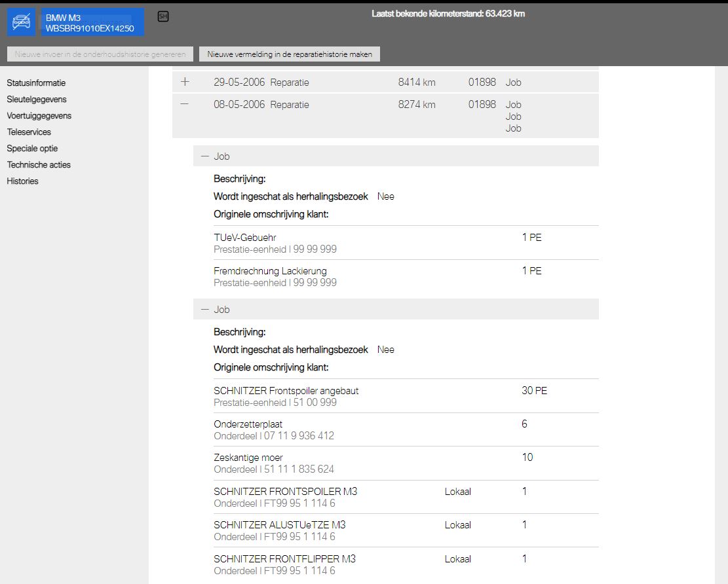This screenshot has height=584, width=728.
Task: Click the TUeV-Gebuehr line item
Action: (x=406, y=243)
